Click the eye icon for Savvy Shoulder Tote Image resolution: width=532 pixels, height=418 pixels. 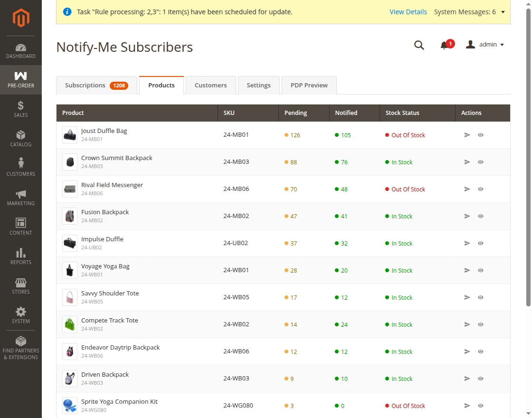[x=480, y=297]
